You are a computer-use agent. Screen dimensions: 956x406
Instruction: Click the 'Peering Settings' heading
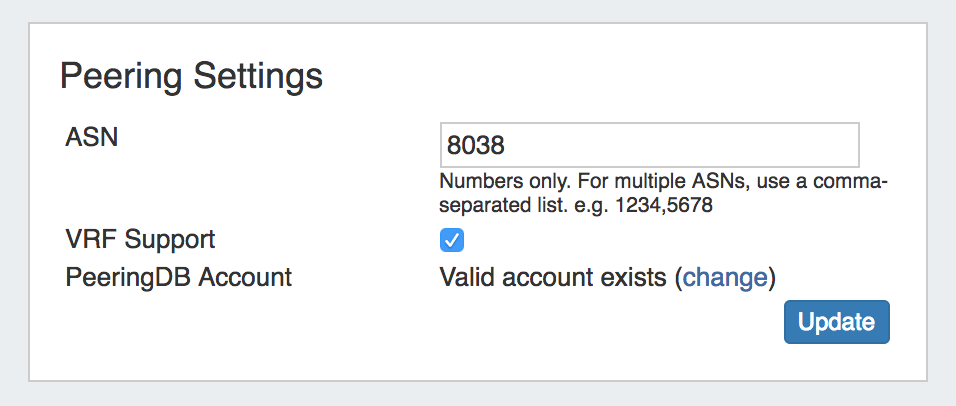coord(192,76)
